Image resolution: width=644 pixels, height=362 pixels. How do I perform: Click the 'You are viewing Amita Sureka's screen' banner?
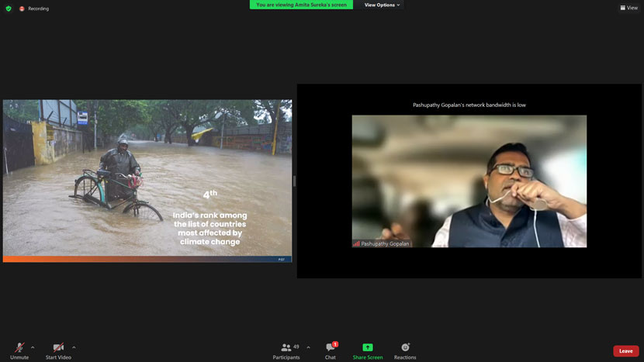[301, 5]
